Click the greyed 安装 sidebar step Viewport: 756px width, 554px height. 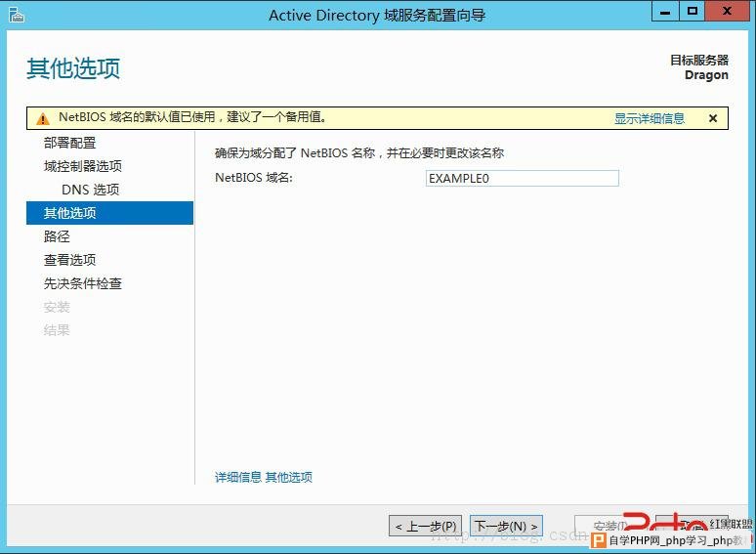click(57, 307)
